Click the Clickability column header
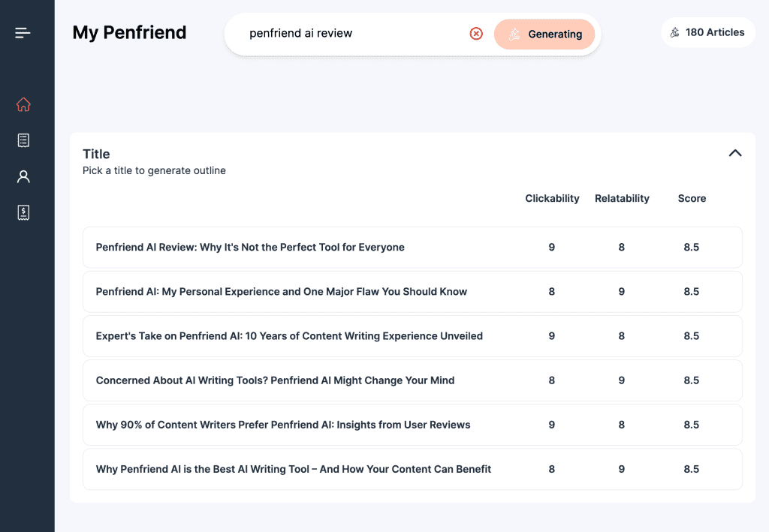The height and width of the screenshot is (532, 769). click(x=552, y=198)
